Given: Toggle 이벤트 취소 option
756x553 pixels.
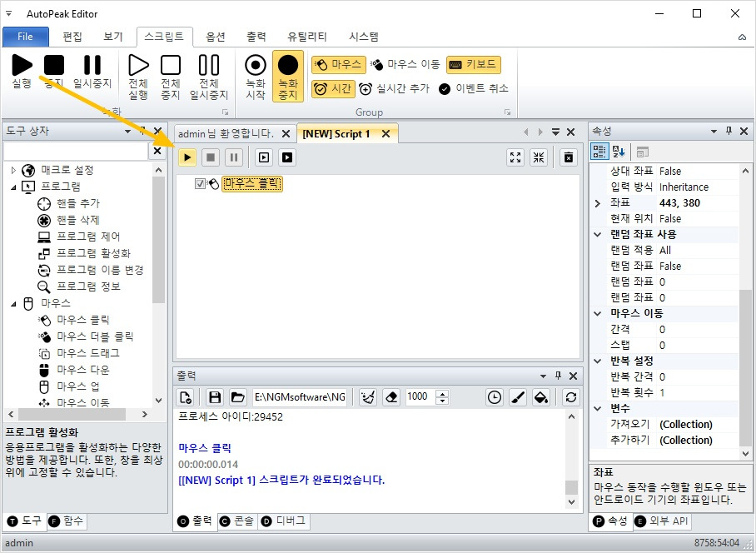Looking at the screenshot, I should pyautogui.click(x=474, y=89).
